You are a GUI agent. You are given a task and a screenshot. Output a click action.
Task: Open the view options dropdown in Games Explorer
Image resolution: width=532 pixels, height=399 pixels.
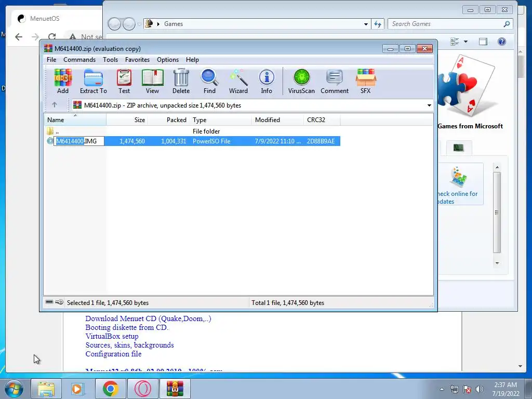[466, 42]
